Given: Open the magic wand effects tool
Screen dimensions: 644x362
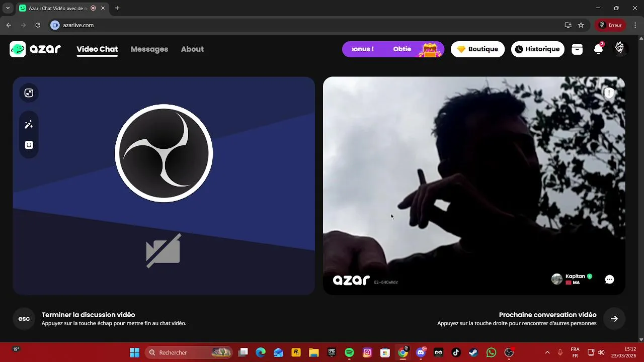Looking at the screenshot, I should click(x=29, y=125).
